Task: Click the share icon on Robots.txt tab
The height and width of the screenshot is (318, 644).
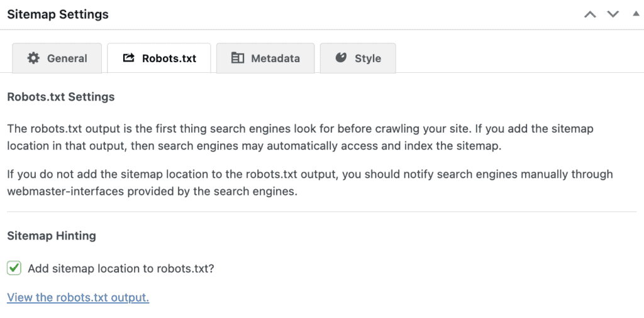Action: tap(128, 58)
